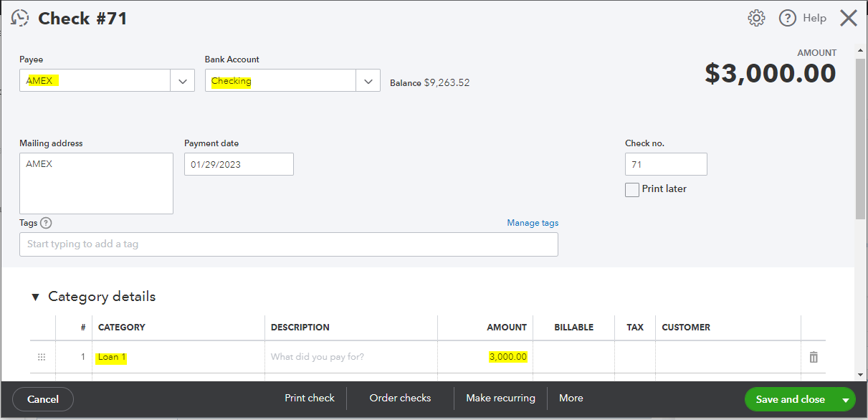Image resolution: width=868 pixels, height=420 pixels.
Task: Click the Payment date field
Action: 239,164
